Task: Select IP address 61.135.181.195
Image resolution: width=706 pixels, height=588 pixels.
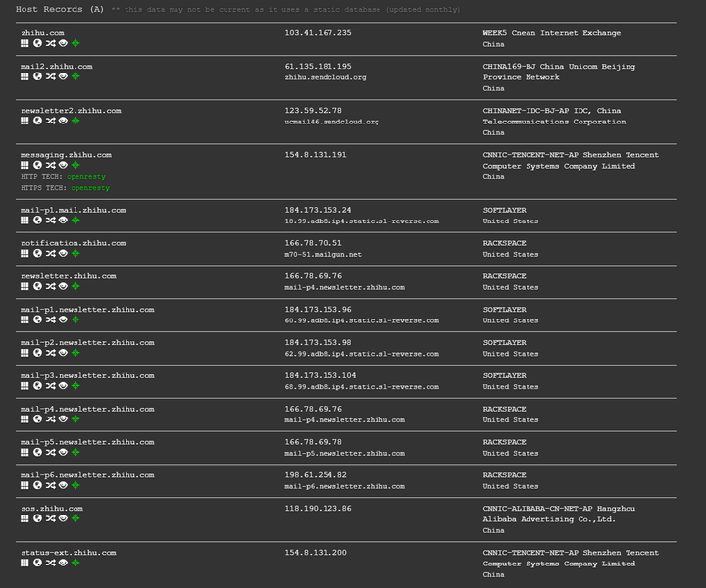Action: coord(318,66)
